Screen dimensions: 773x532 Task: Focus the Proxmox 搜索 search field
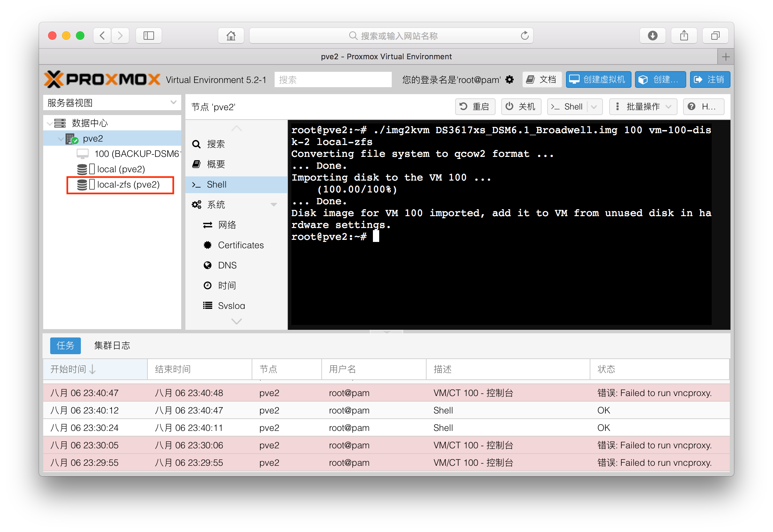333,79
